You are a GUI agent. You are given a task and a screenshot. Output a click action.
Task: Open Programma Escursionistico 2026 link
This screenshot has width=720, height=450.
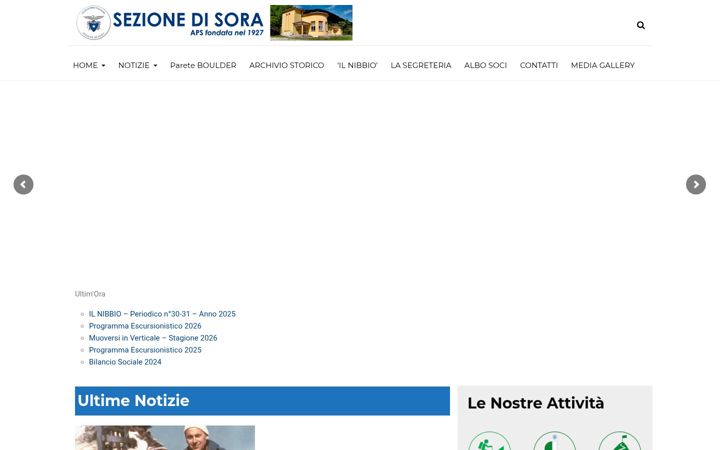click(x=145, y=326)
